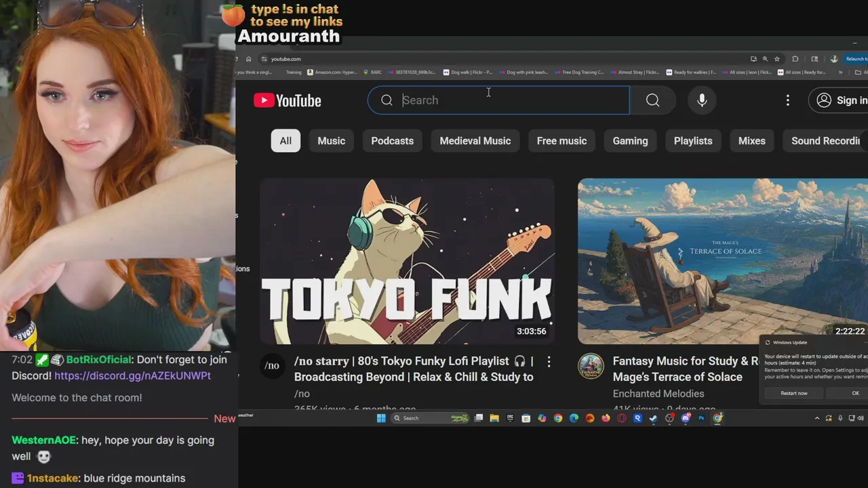This screenshot has width=868, height=488.
Task: Open more options for /no starry video
Action: click(x=549, y=362)
